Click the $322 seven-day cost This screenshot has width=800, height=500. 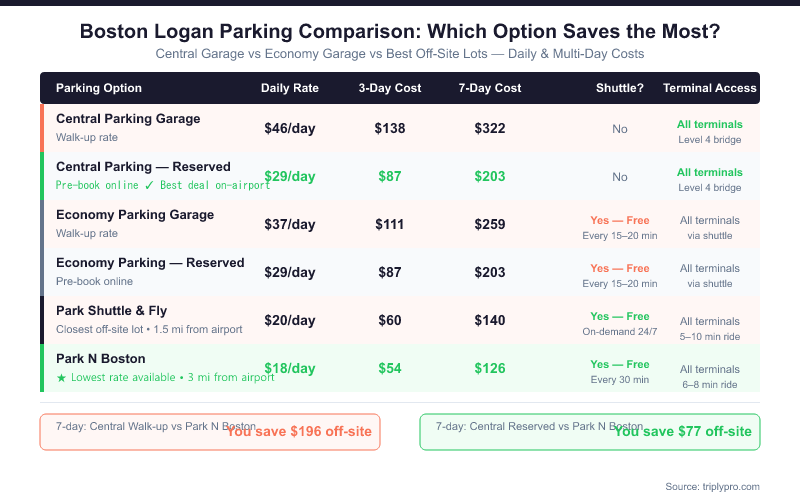[490, 128]
